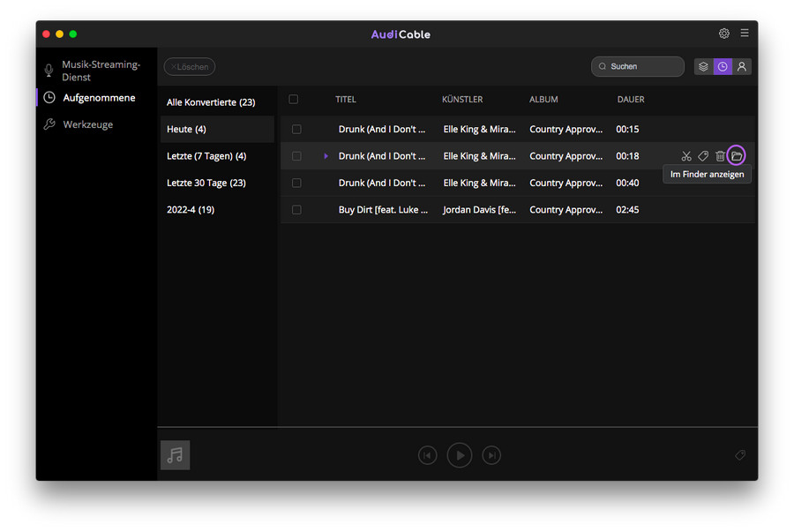Click the show in Finder folder icon
The width and height of the screenshot is (794, 532).
tap(737, 156)
